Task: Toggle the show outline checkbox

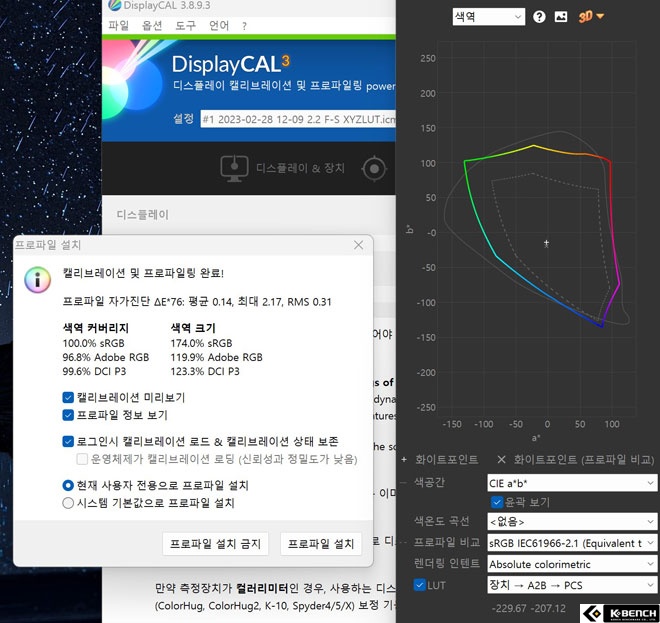Action: click(497, 502)
